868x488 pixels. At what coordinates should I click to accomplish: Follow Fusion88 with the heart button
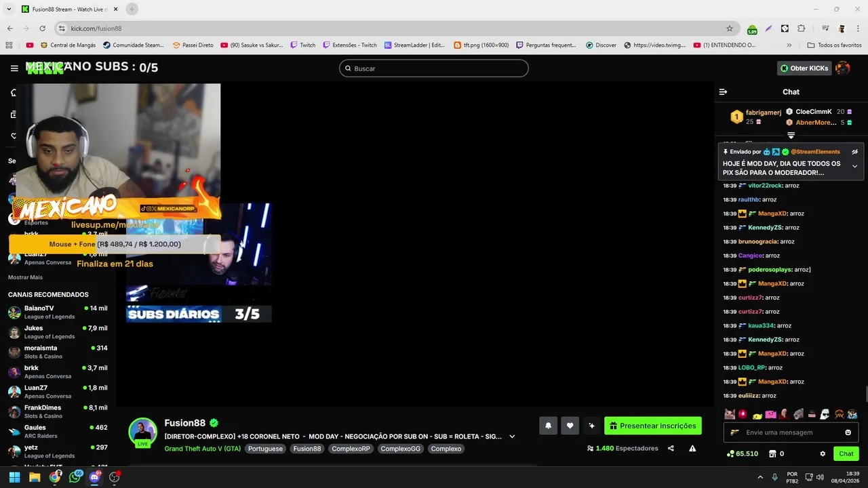coord(570,426)
